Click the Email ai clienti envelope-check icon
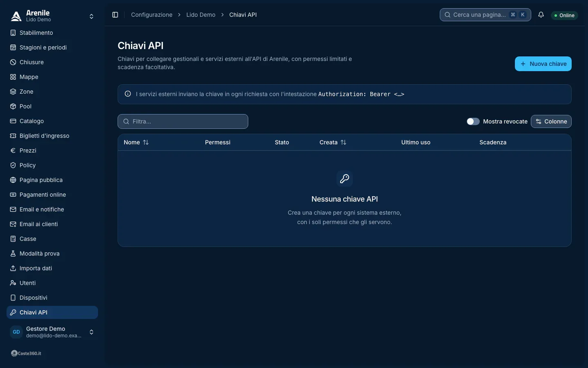588x368 pixels. 13,224
